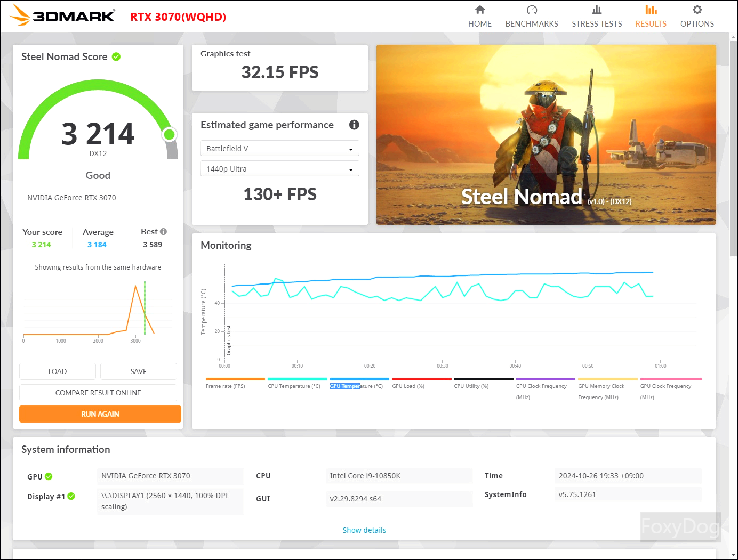
Task: Click the 130+ FPS estimate
Action: (280, 194)
